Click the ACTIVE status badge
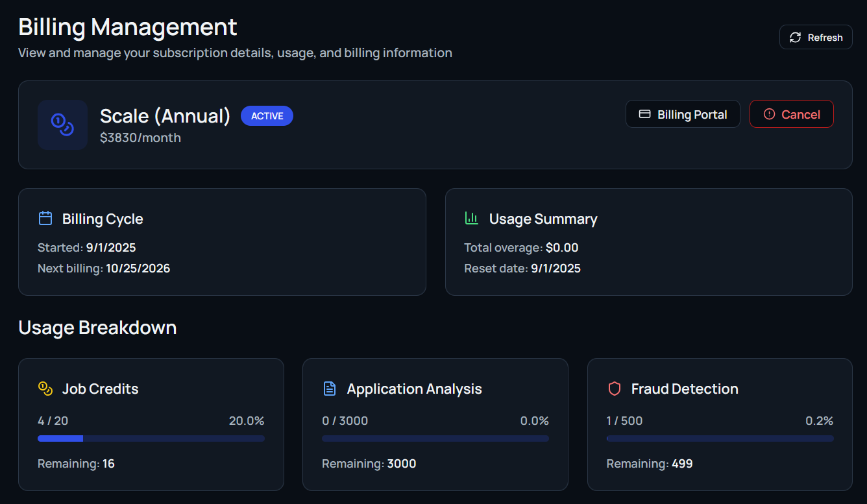 (267, 116)
